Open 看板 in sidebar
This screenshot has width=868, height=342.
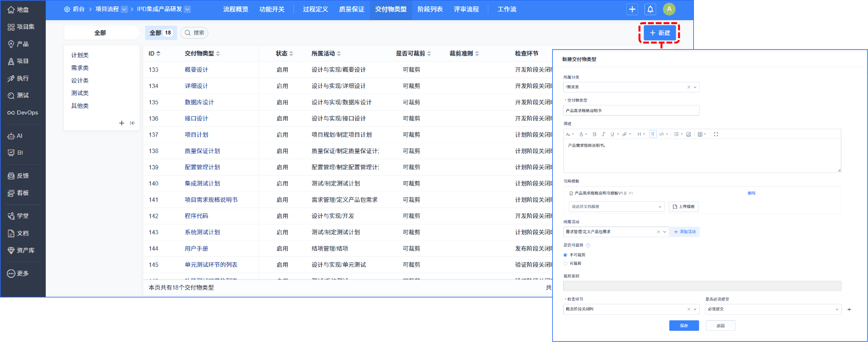point(18,193)
